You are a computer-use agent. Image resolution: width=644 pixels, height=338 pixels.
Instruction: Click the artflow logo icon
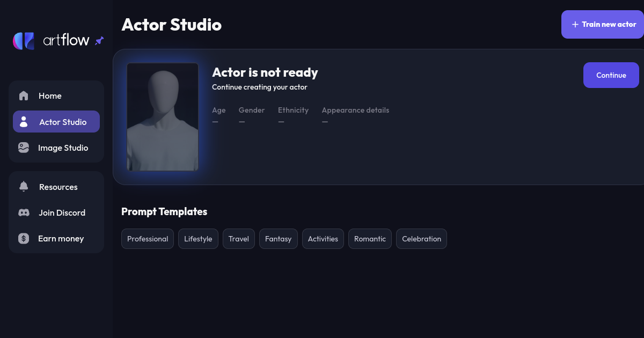point(24,41)
